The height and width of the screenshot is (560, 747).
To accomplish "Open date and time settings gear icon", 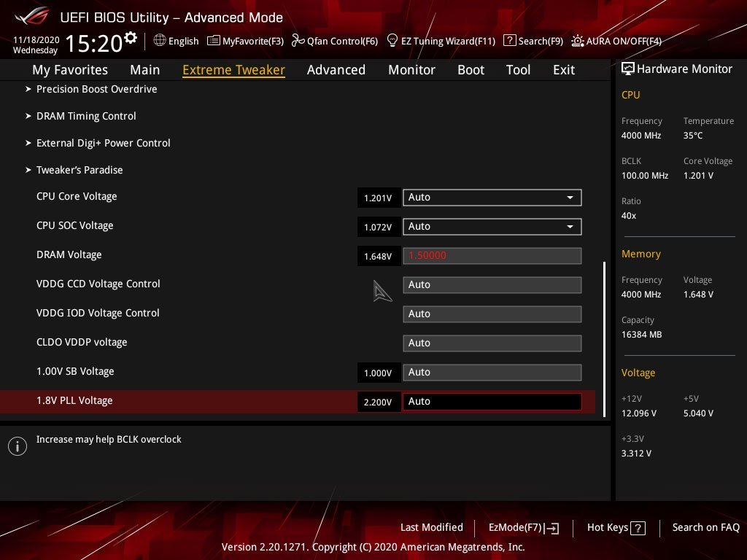I will tap(130, 37).
